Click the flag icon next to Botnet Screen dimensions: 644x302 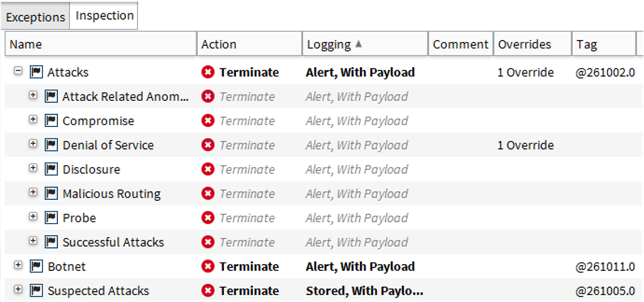(36, 266)
